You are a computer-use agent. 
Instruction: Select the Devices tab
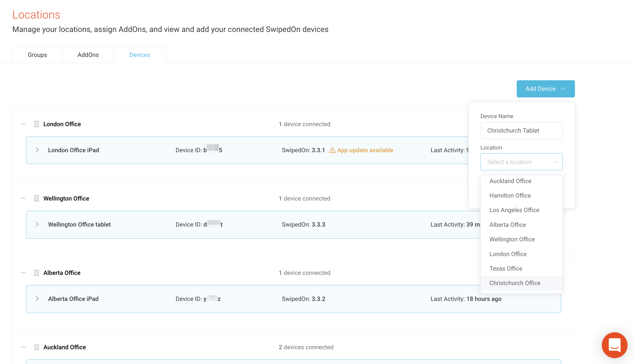pyautogui.click(x=140, y=55)
